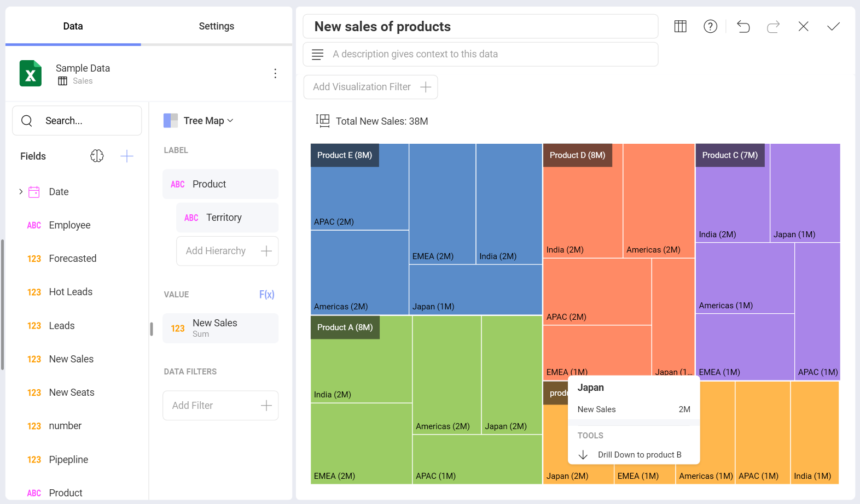
Task: Click the Total New Sales grid icon
Action: [323, 121]
